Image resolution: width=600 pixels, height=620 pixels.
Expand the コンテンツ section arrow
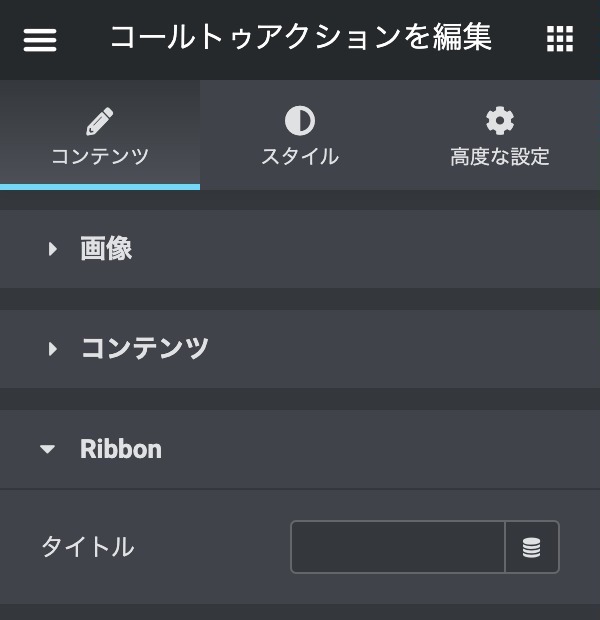click(53, 349)
